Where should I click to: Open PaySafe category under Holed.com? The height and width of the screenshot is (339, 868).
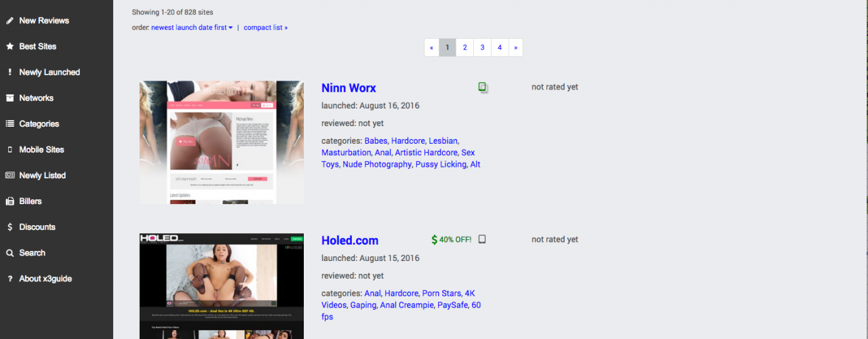452,305
